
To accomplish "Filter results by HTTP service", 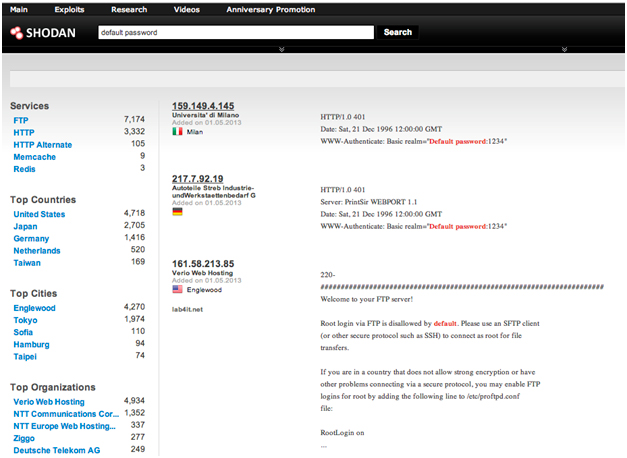I will 24,132.
